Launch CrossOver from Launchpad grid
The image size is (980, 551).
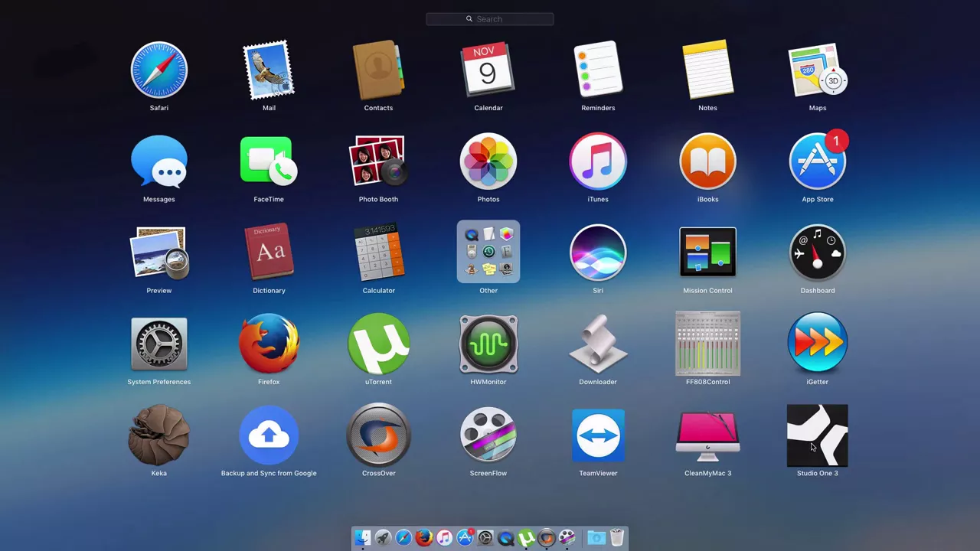pos(378,435)
